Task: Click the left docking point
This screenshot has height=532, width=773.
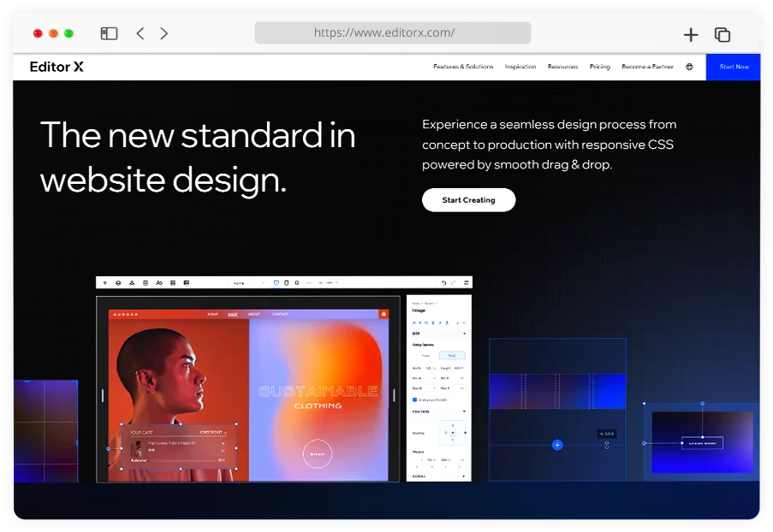Action: tap(446, 433)
